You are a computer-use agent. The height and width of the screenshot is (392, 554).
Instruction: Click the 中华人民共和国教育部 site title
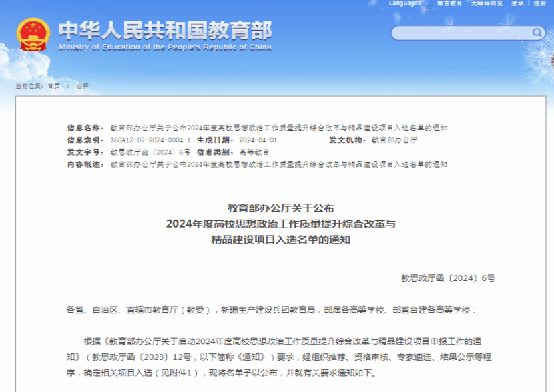coord(166,31)
